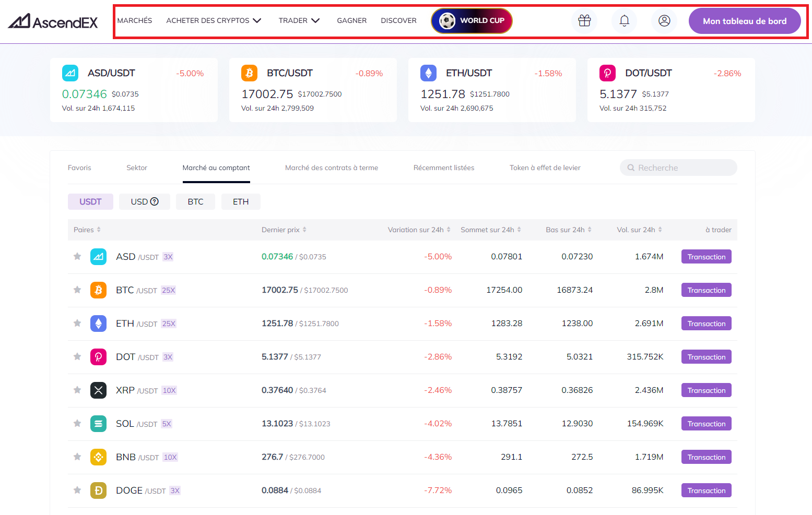Open the gift rewards icon
This screenshot has height=515, width=812.
[x=584, y=21]
